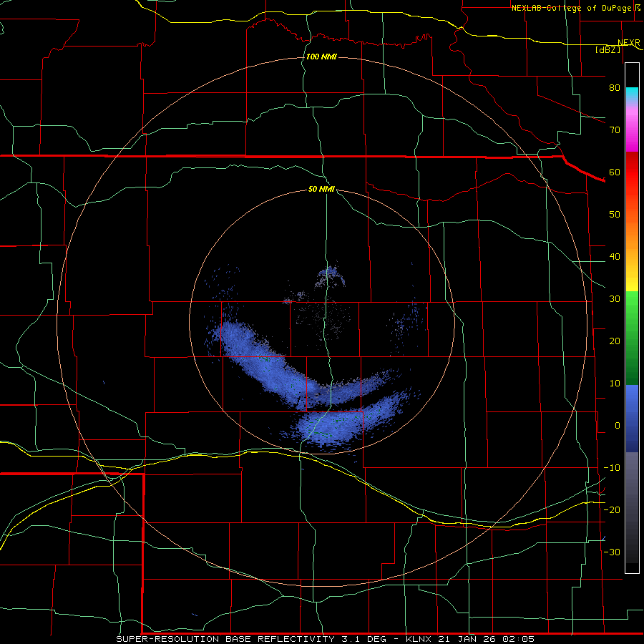The image size is (644, 644).
Task: Click the 70 value on the dBZ scale
Action: 615,130
